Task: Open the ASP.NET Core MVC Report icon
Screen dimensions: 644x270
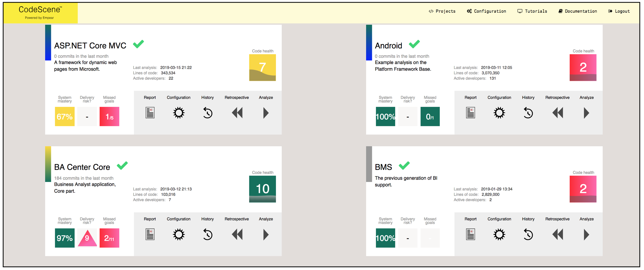Action: pyautogui.click(x=150, y=113)
